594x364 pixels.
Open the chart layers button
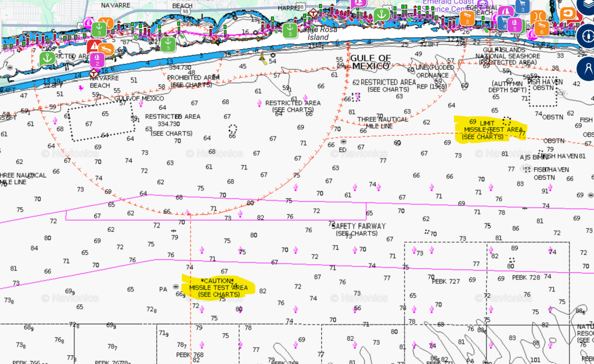586,12
